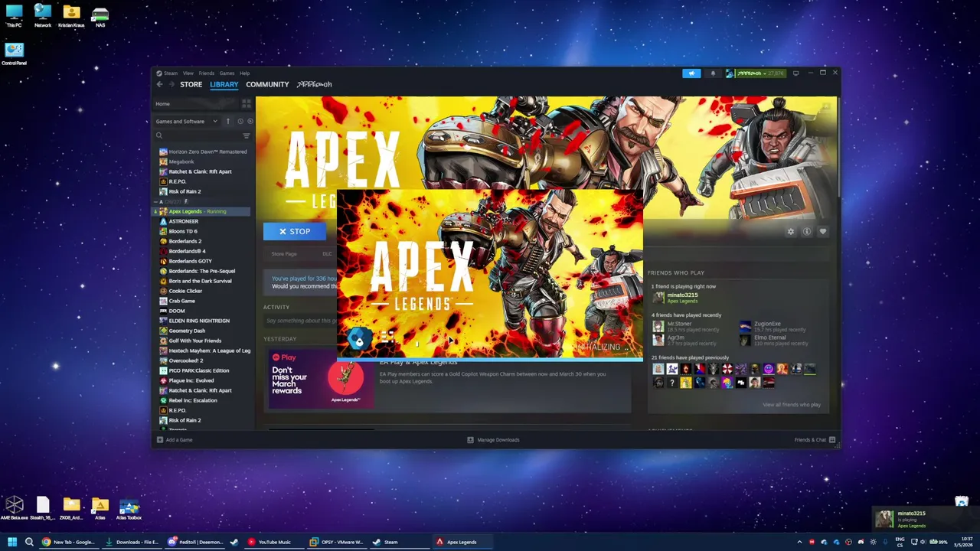This screenshot has width=980, height=551.
Task: Open the View menu in Steam
Action: [188, 73]
